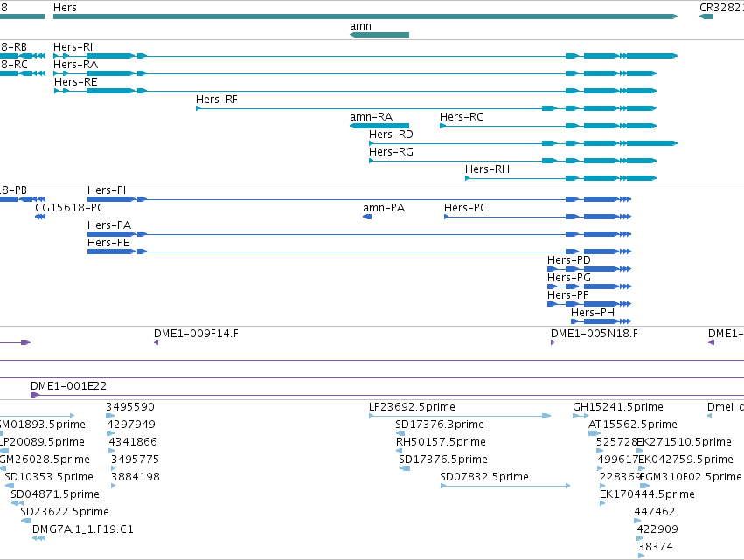This screenshot has height=560, width=744.
Task: Select the Hers-RI transcript label
Action: tap(73, 47)
